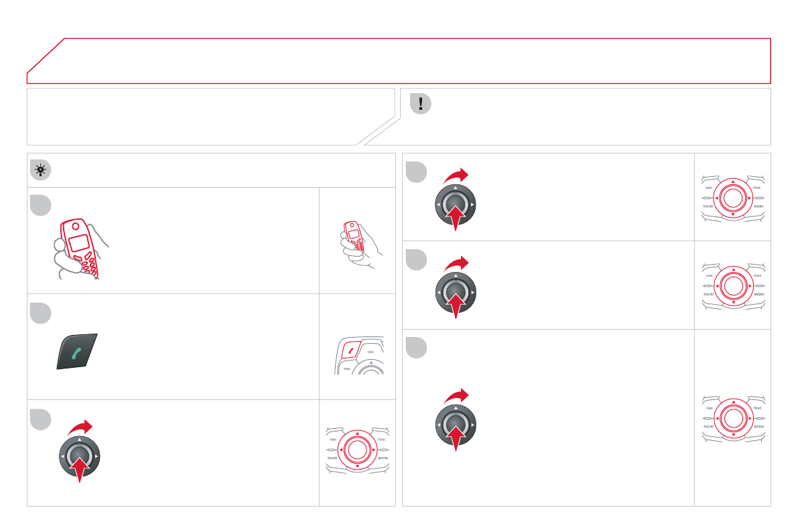This screenshot has width=798, height=532.
Task: Click the lightbulb tip icon
Action: click(x=41, y=171)
